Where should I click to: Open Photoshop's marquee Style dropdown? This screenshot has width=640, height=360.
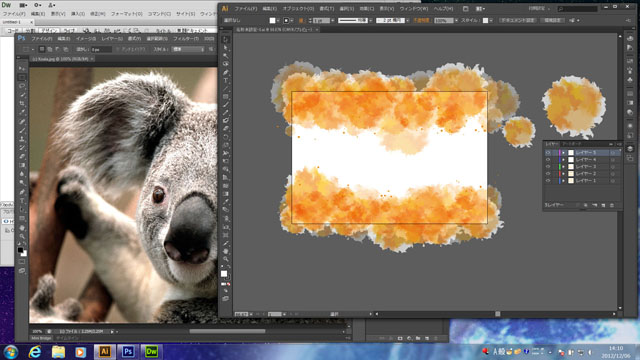pyautogui.click(x=188, y=49)
